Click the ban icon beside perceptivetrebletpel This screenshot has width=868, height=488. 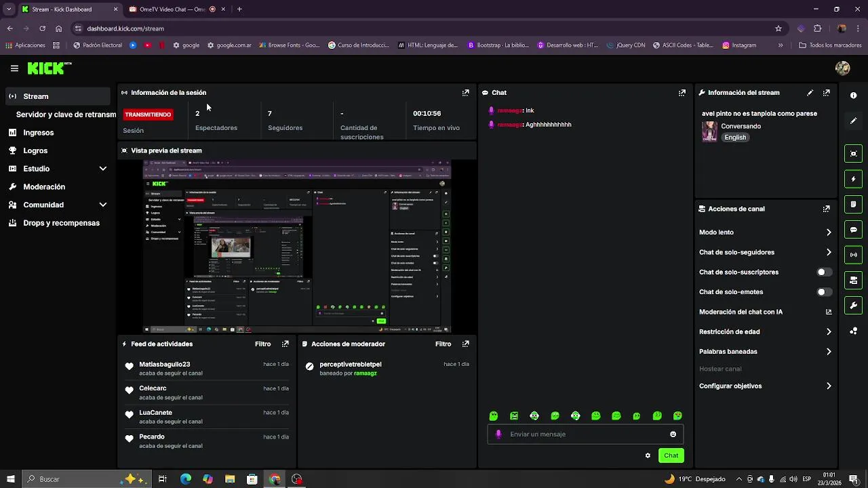[x=309, y=367]
